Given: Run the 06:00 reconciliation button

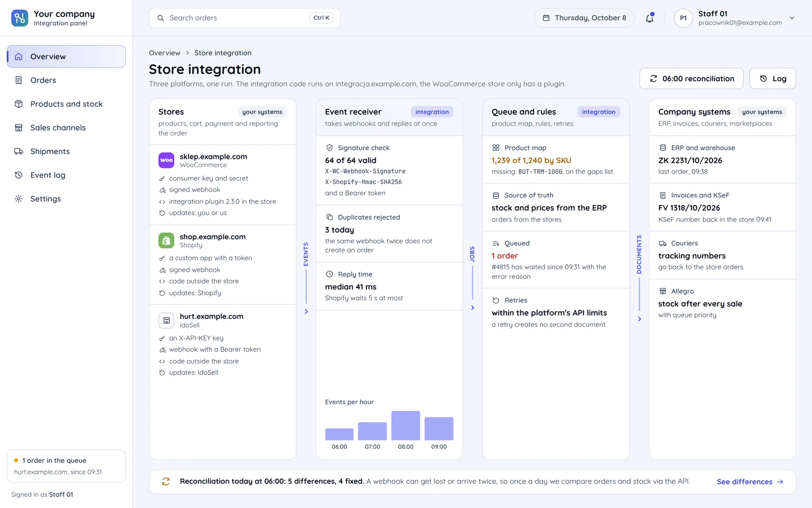Looking at the screenshot, I should (x=691, y=79).
